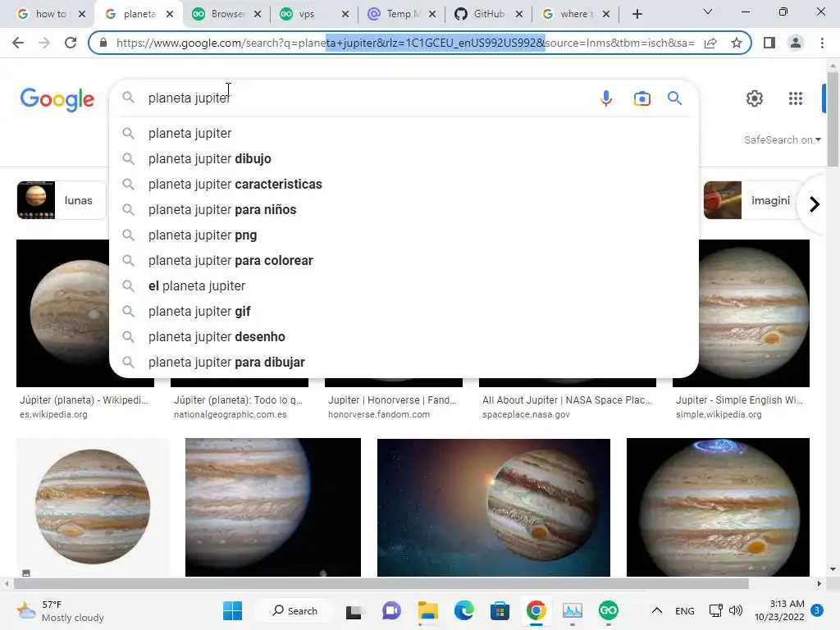Viewport: 840px width, 630px height.
Task: Open the SafeSearch on dropdown
Action: tap(782, 139)
